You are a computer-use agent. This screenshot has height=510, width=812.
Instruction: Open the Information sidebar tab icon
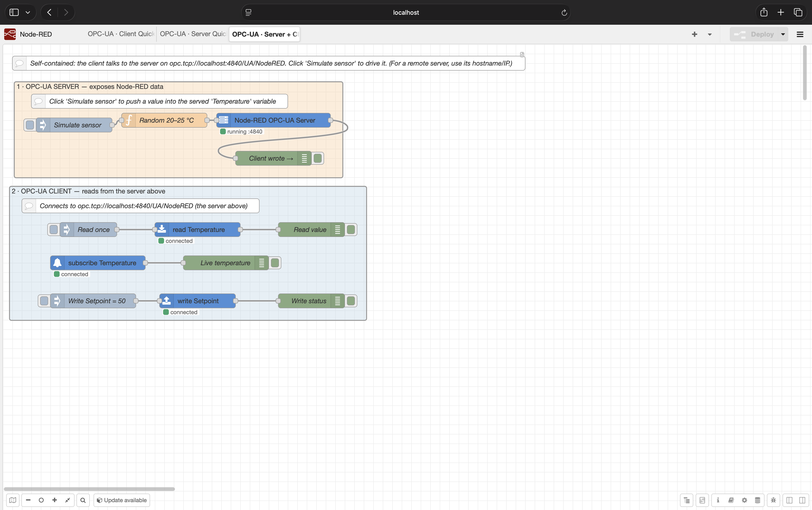click(718, 500)
